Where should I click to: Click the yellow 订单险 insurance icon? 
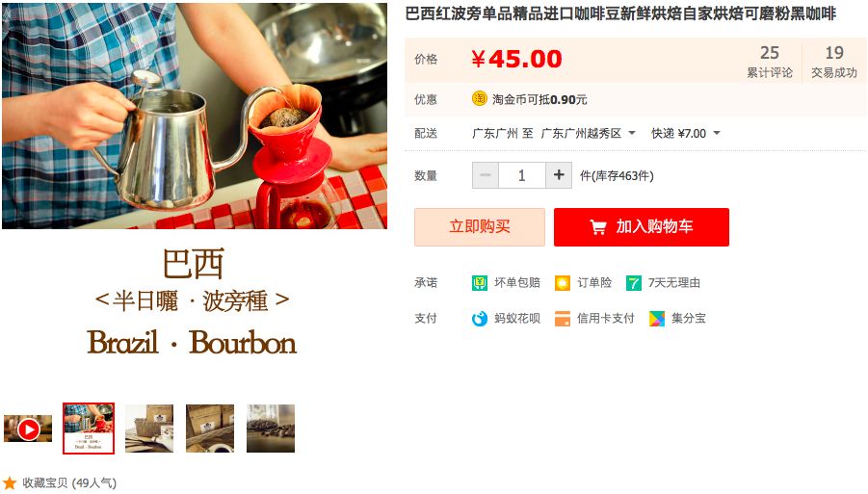pos(563,283)
